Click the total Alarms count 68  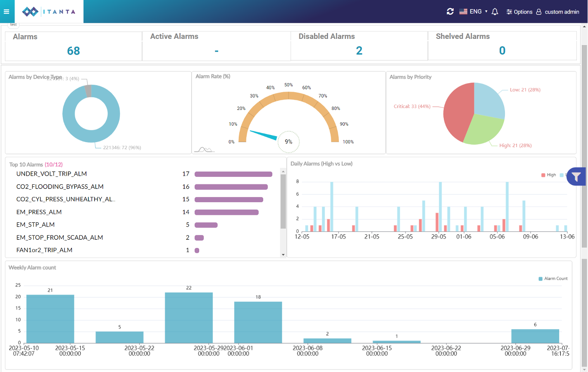pyautogui.click(x=74, y=51)
